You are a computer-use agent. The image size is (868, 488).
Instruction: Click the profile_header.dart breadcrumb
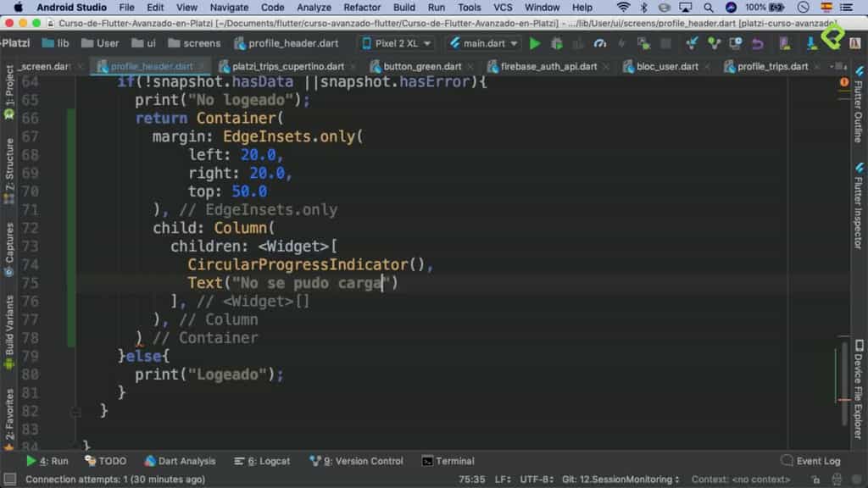pyautogui.click(x=287, y=43)
